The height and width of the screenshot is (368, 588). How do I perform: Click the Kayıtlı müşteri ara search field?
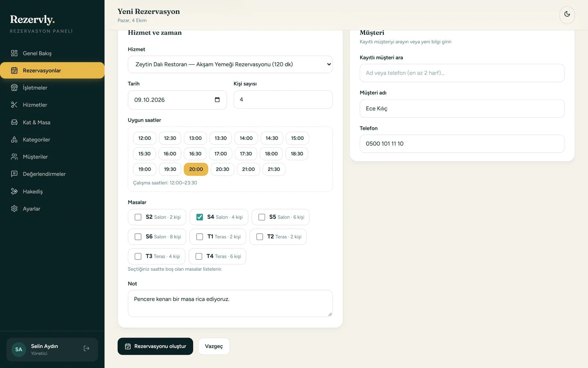(x=462, y=73)
